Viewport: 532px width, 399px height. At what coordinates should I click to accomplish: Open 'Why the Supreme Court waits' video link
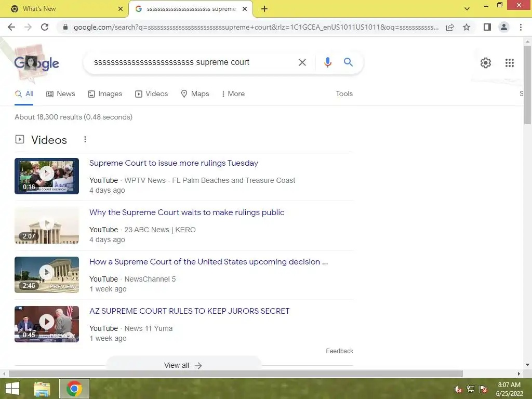[187, 212]
